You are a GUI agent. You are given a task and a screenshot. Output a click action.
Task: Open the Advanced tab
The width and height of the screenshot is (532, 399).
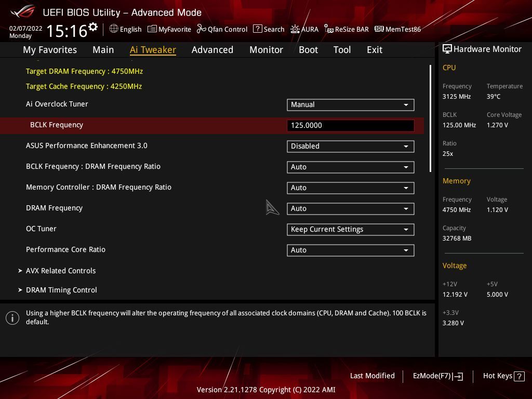tap(212, 50)
